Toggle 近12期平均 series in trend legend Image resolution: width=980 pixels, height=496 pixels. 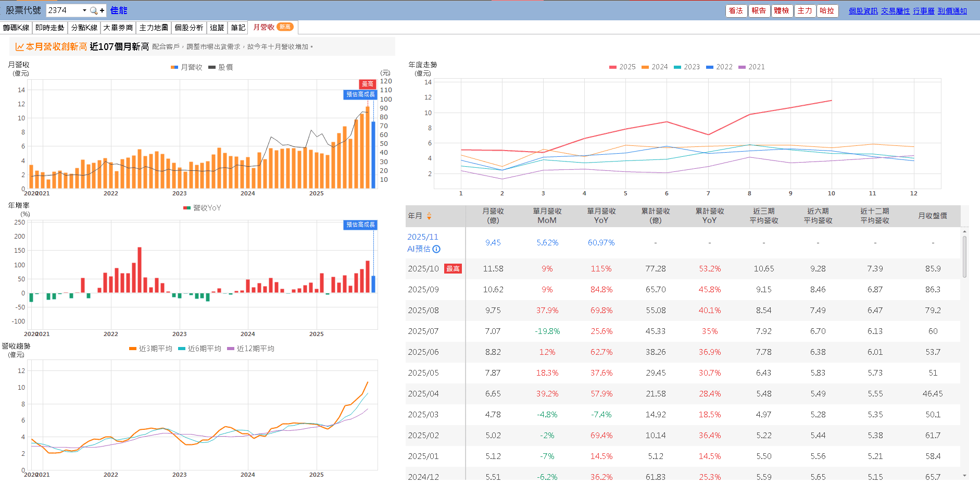[x=250, y=349]
